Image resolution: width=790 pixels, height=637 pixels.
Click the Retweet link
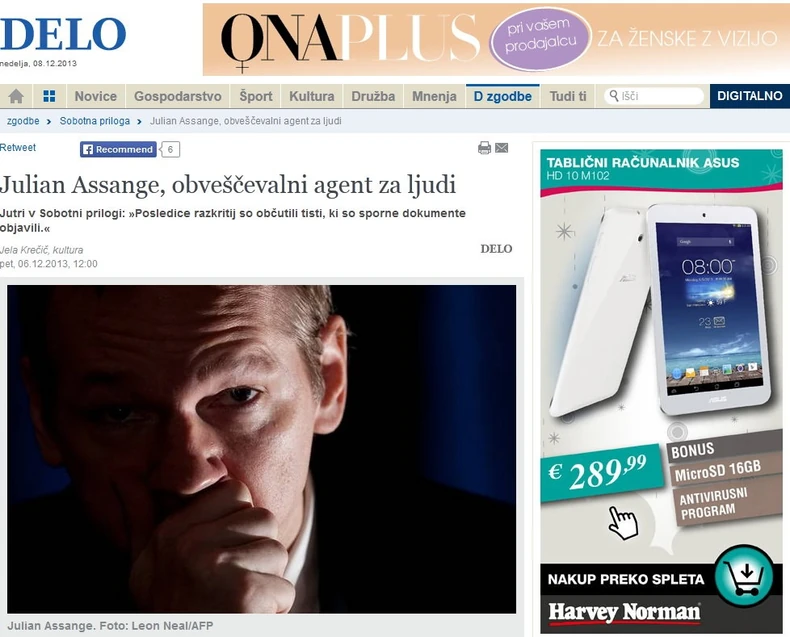click(x=18, y=148)
